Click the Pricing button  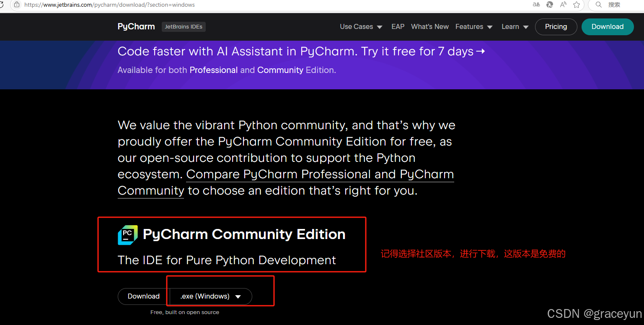point(556,26)
